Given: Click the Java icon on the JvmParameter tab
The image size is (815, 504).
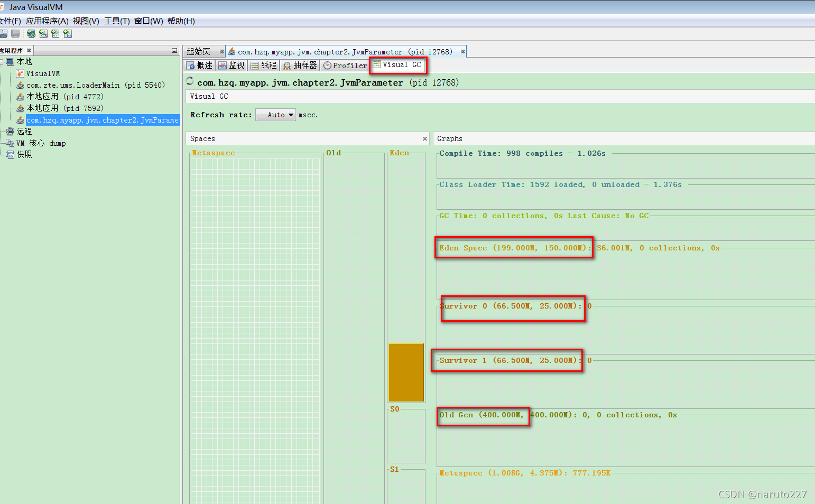Looking at the screenshot, I should [x=231, y=51].
